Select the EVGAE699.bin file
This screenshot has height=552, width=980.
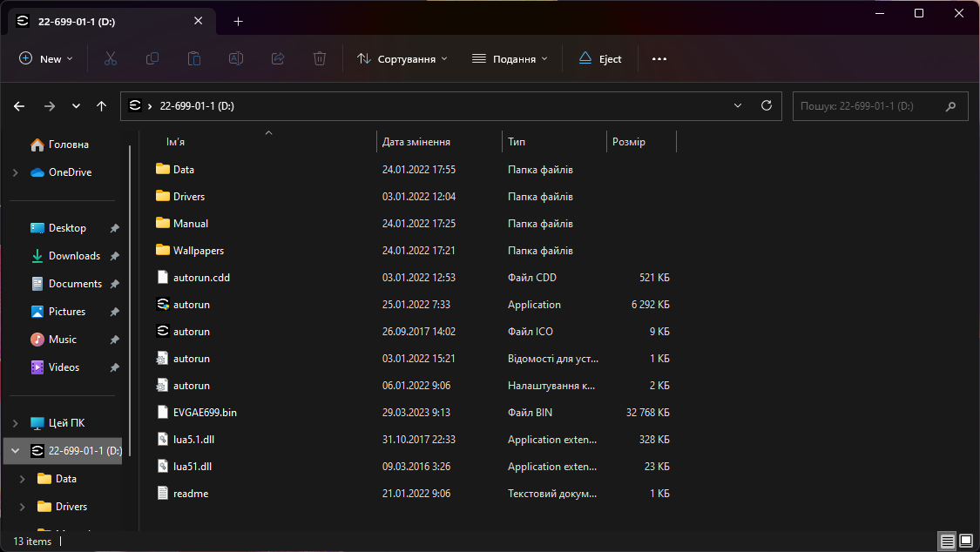(205, 412)
